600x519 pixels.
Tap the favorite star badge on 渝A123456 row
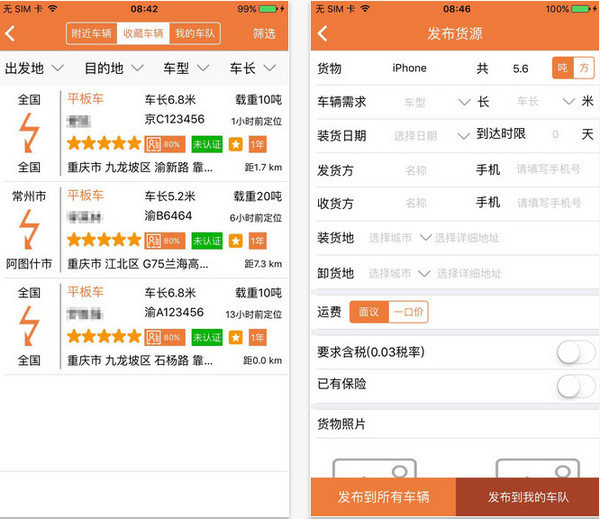pyautogui.click(x=236, y=337)
